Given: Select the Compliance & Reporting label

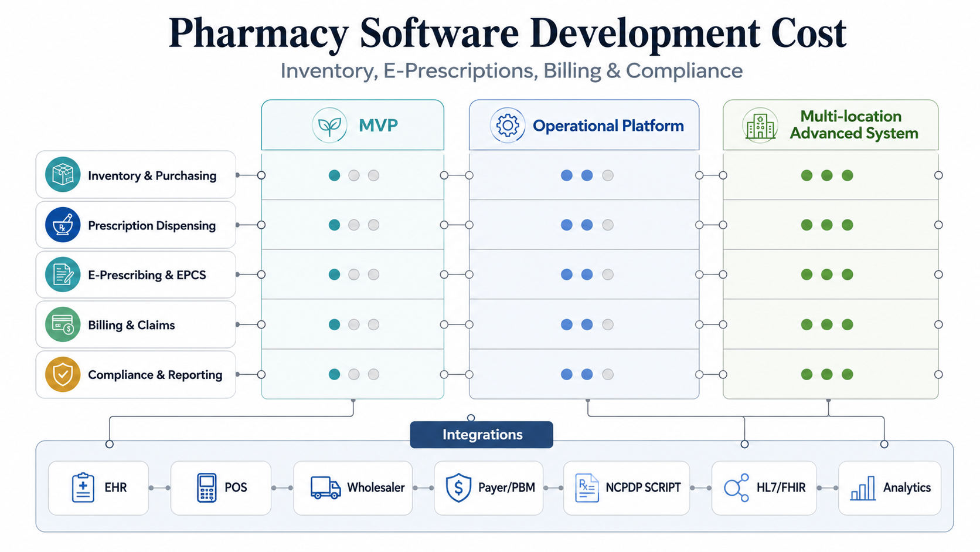Looking at the screenshot, I should click(x=155, y=375).
